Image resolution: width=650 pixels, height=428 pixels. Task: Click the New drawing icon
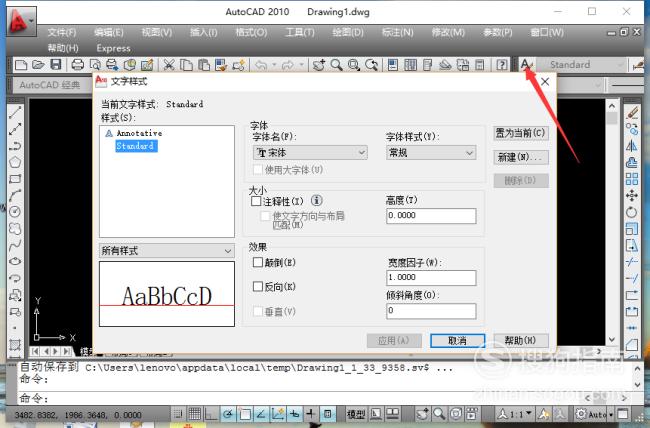(21, 65)
